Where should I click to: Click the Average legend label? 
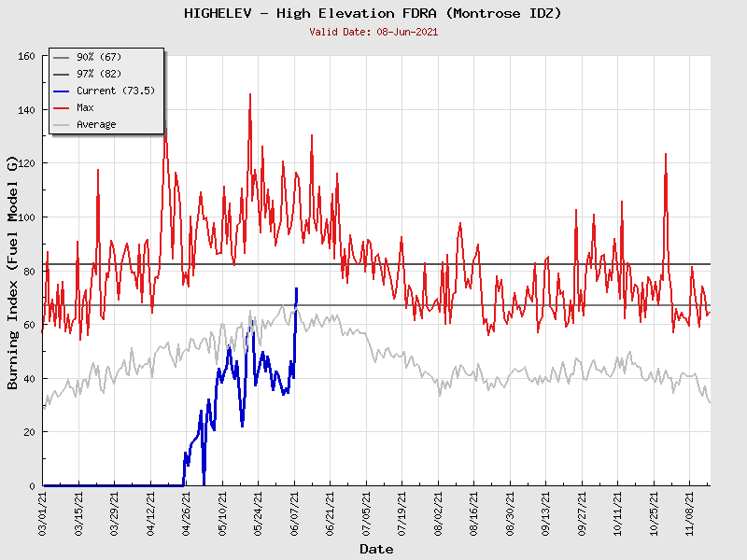click(x=96, y=124)
